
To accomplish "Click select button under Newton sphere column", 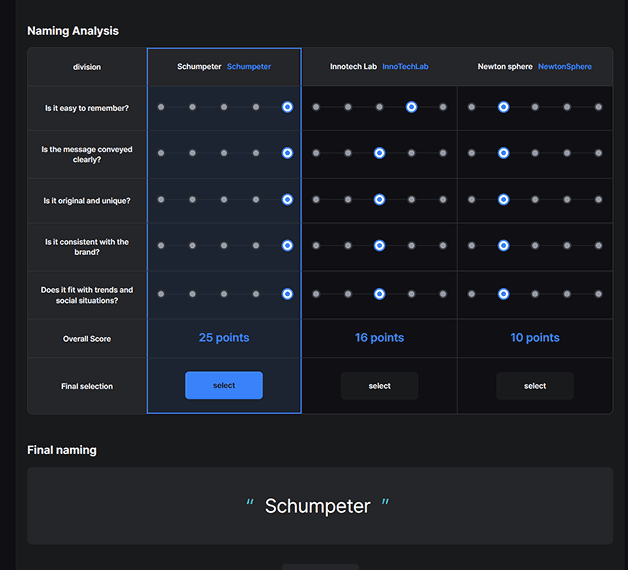I will click(x=535, y=386).
